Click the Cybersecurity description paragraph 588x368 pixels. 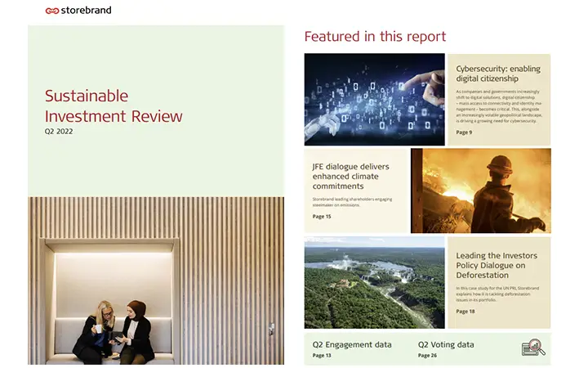click(x=499, y=106)
